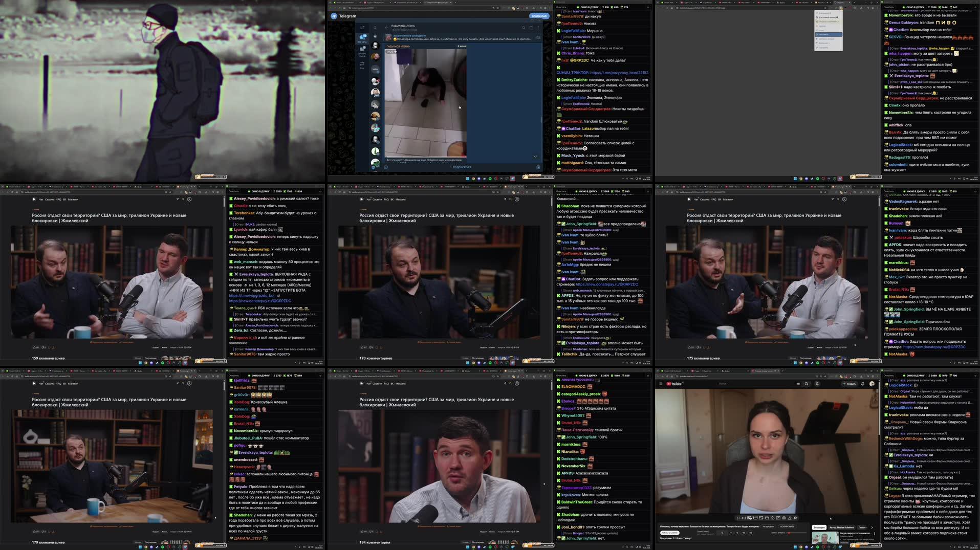Open the new.donatepay.ru/@GRPZDC link in Evreiskaya_teplota's message
Screen dimensions: 980x550
tap(260, 301)
